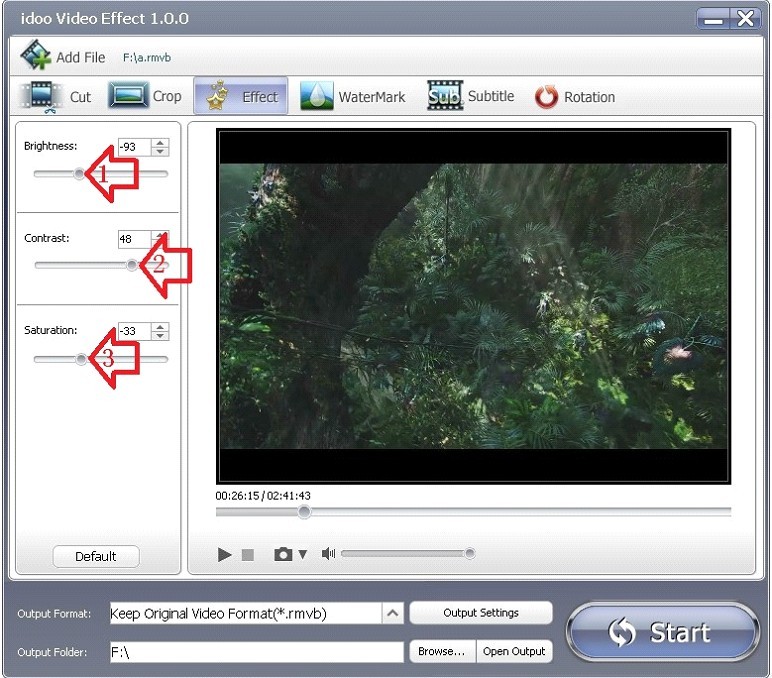Click the Add File film icon

[x=35, y=55]
